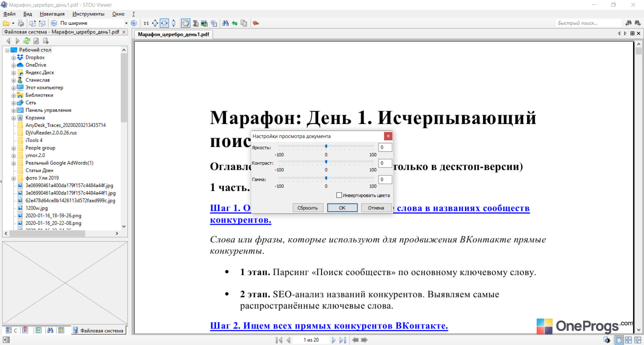
Task: Select the Hand pan tool
Action: tap(185, 23)
